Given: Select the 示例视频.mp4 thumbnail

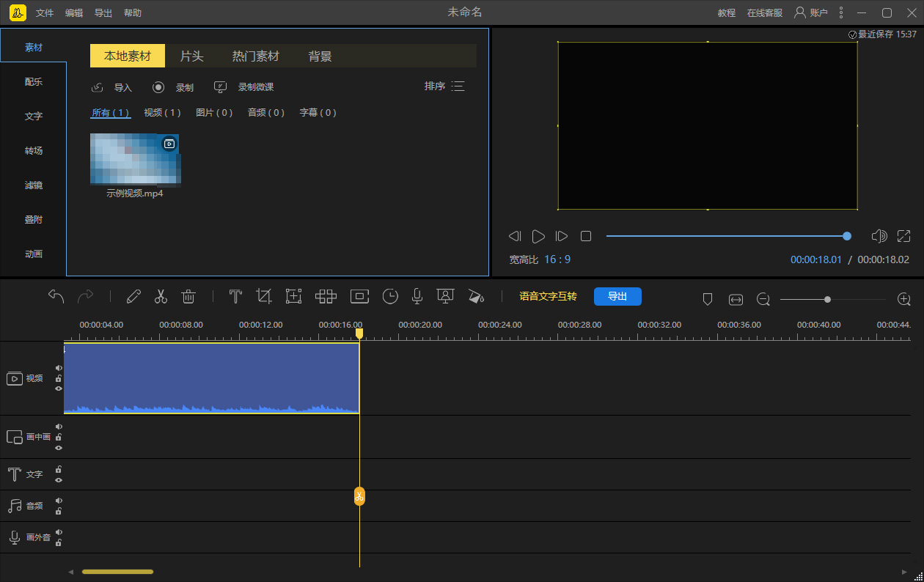Looking at the screenshot, I should click(134, 159).
